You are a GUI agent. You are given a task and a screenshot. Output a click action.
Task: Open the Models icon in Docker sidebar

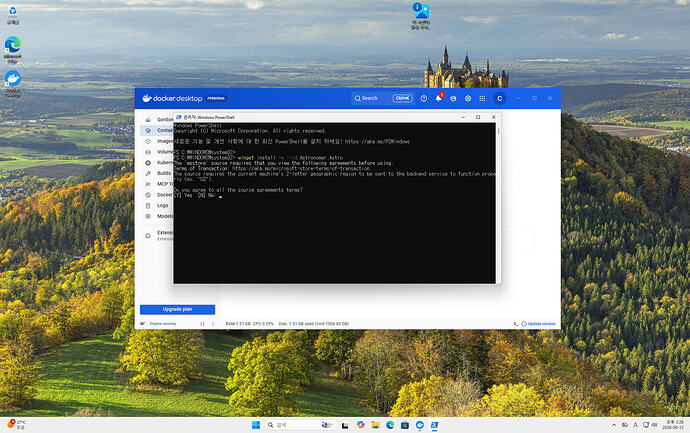pos(148,216)
